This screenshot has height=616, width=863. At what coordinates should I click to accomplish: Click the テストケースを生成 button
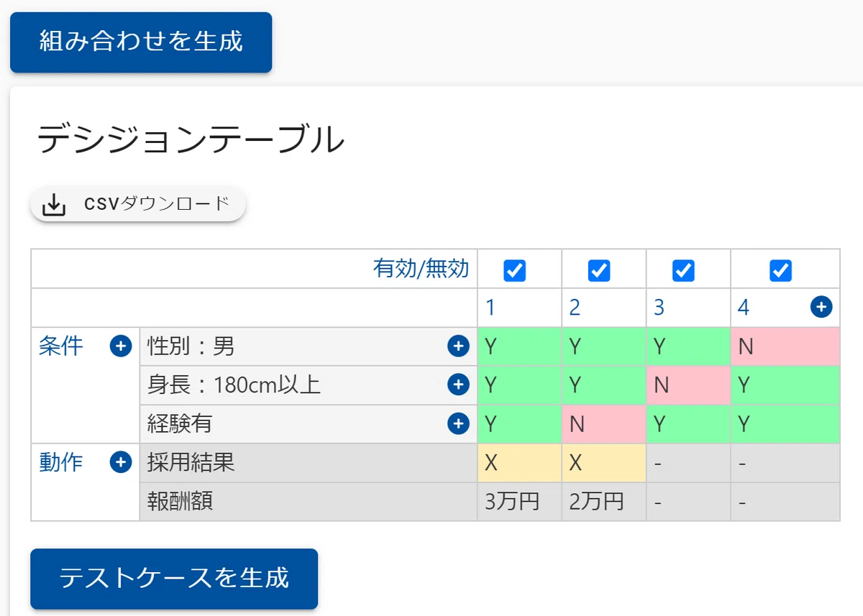[x=174, y=579]
